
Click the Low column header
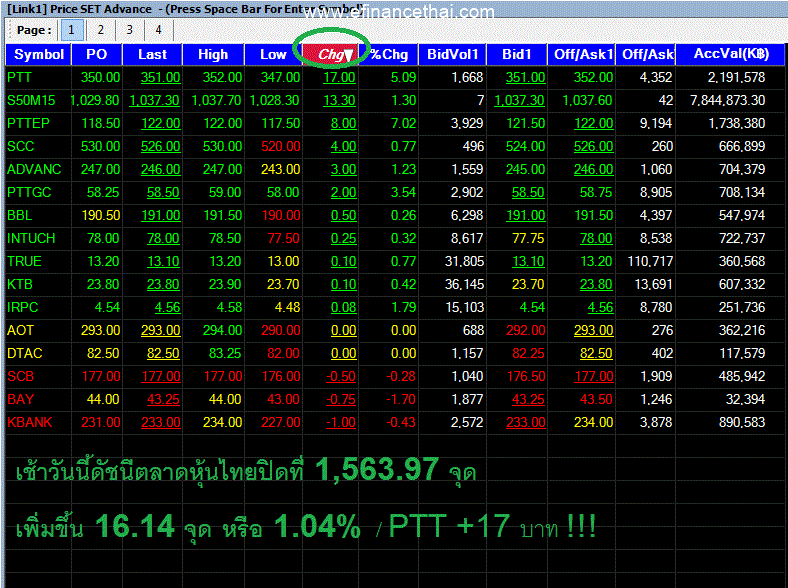[x=273, y=54]
